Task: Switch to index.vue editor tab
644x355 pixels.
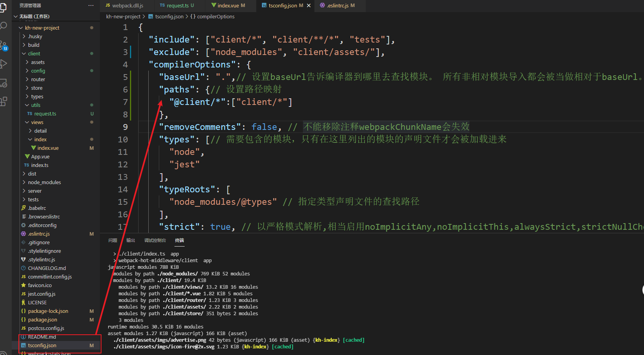Action: [231, 5]
